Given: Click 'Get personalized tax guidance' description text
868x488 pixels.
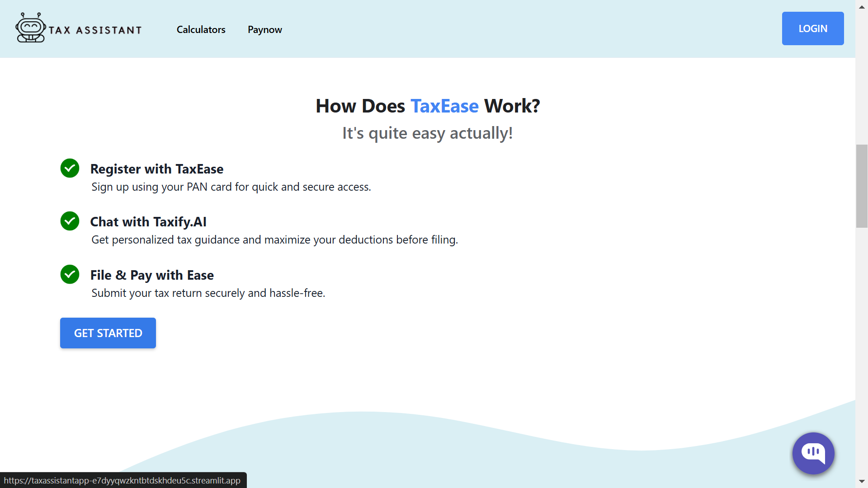Looking at the screenshot, I should point(275,240).
